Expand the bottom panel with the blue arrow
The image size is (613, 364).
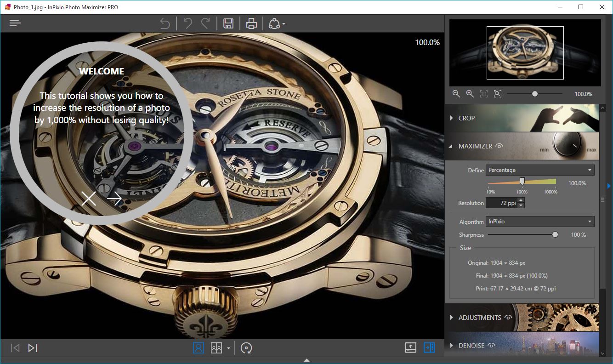306,360
